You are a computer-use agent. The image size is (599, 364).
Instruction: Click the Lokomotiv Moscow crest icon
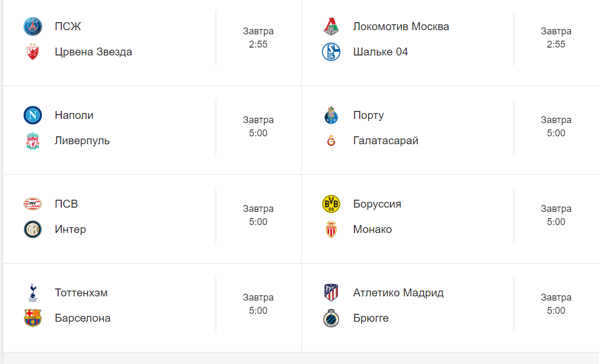(x=331, y=26)
